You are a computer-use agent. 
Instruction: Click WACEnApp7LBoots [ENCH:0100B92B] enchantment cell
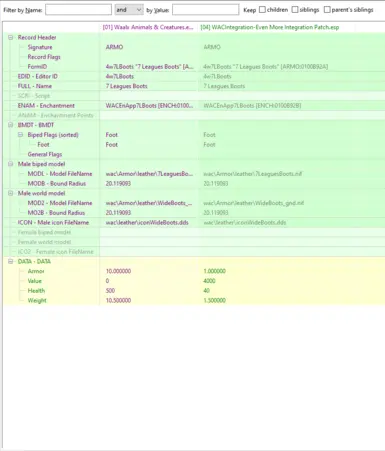[x=252, y=106]
